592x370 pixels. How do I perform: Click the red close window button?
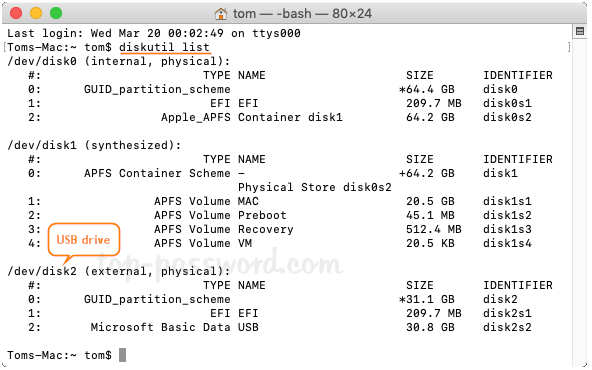[x=16, y=13]
